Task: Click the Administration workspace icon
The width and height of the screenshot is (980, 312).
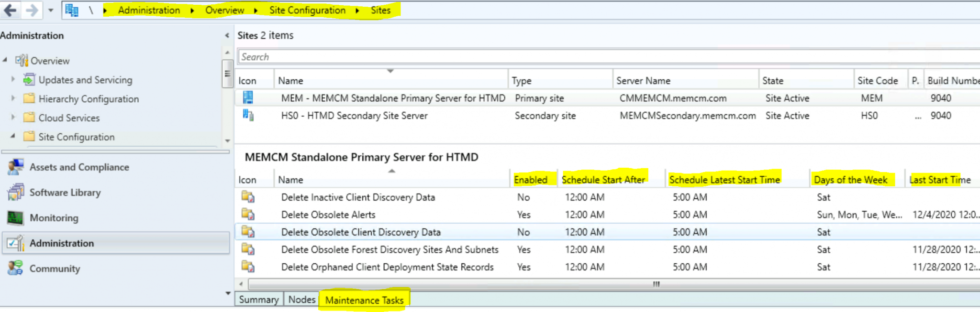Action: coord(15,243)
